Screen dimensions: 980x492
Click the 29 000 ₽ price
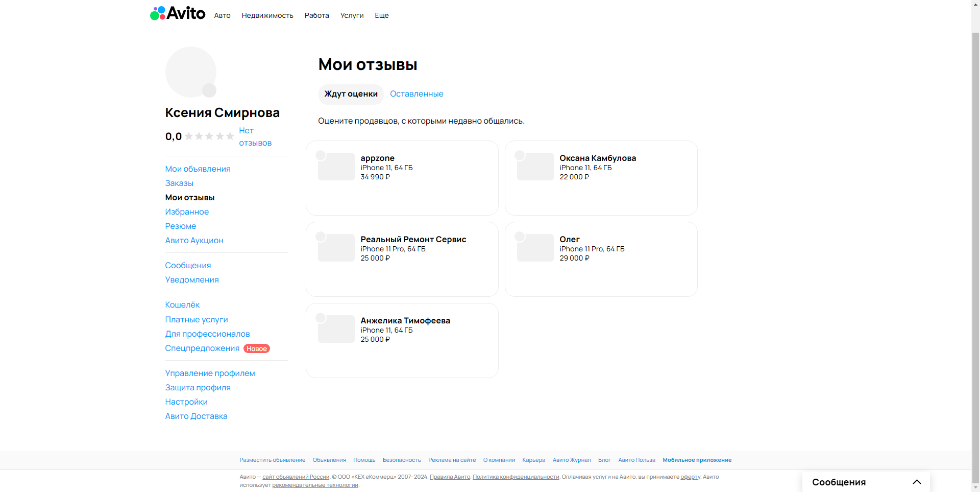point(574,258)
